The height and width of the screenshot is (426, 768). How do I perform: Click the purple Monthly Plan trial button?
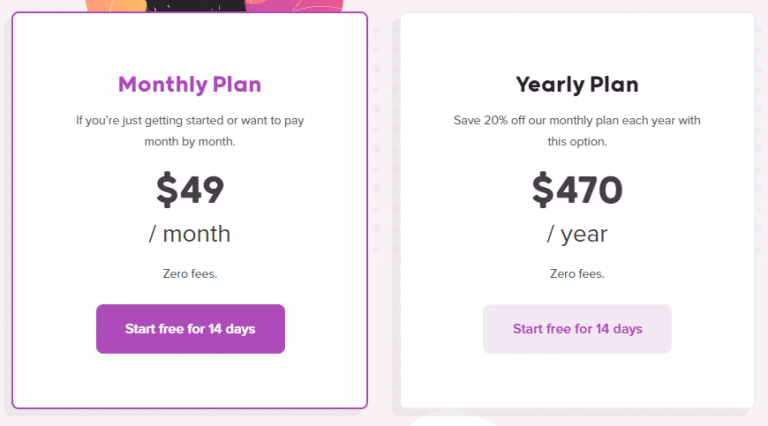coord(190,329)
